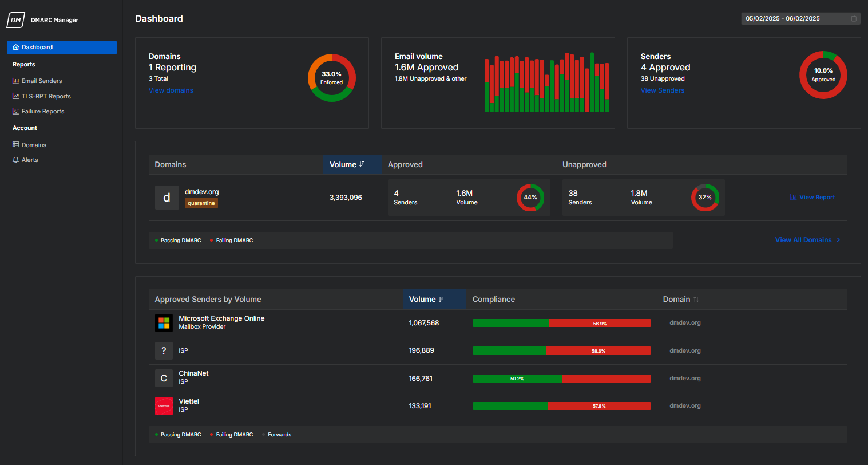Click ChinaNet's compliance progress bar
Viewport: 868px width, 465px height.
(x=561, y=378)
